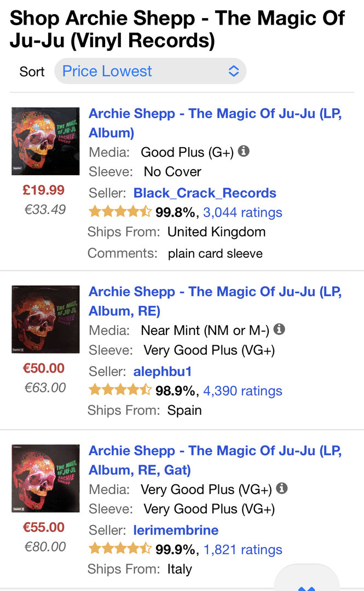
Task: Open the 3,044 ratings link
Action: click(x=242, y=212)
